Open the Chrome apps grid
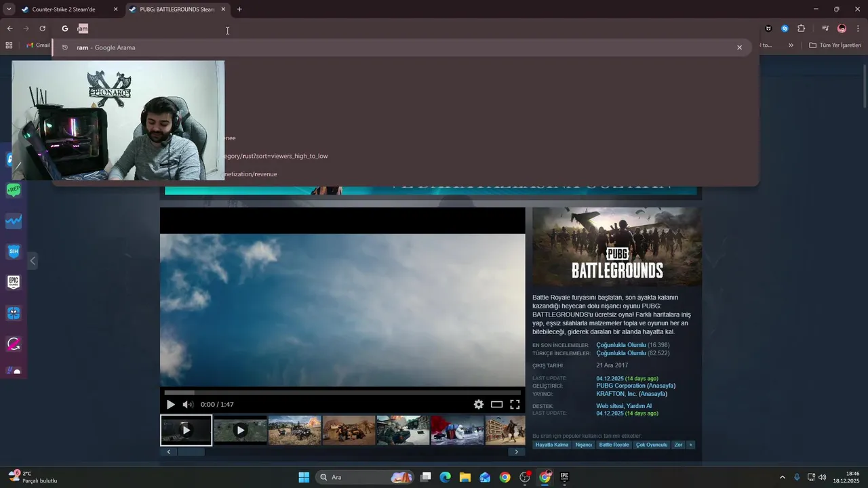The height and width of the screenshot is (488, 868). click(9, 45)
